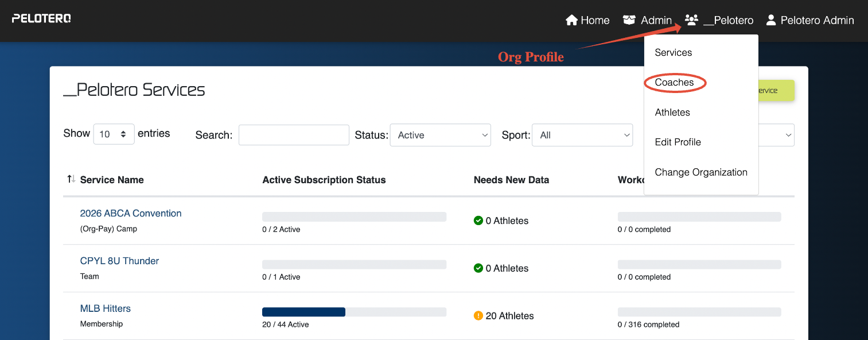Screen dimensions: 868x340
Task: Click workout progress bar for MLB Hitters
Action: (699, 312)
